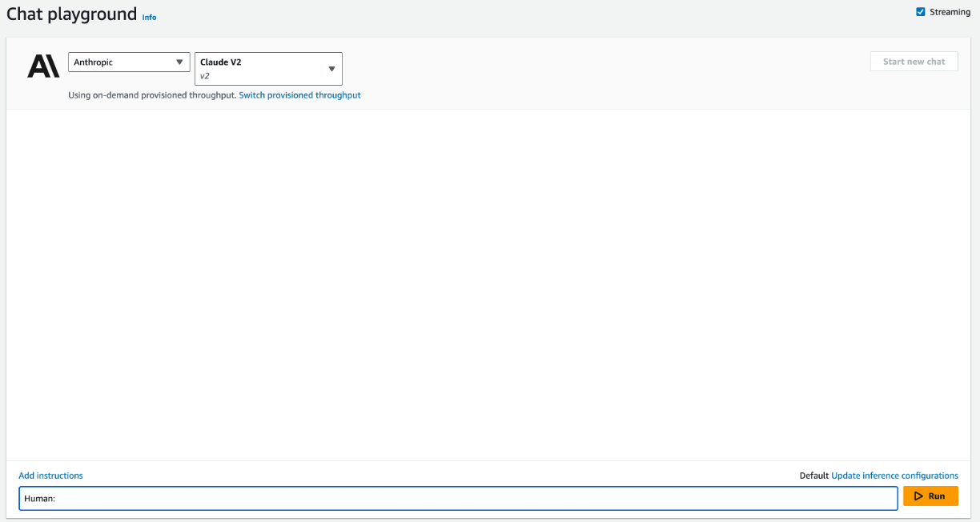Screen dimensions: 980x522
Task: Click the Info link beside Chat playground
Action: 149,17
